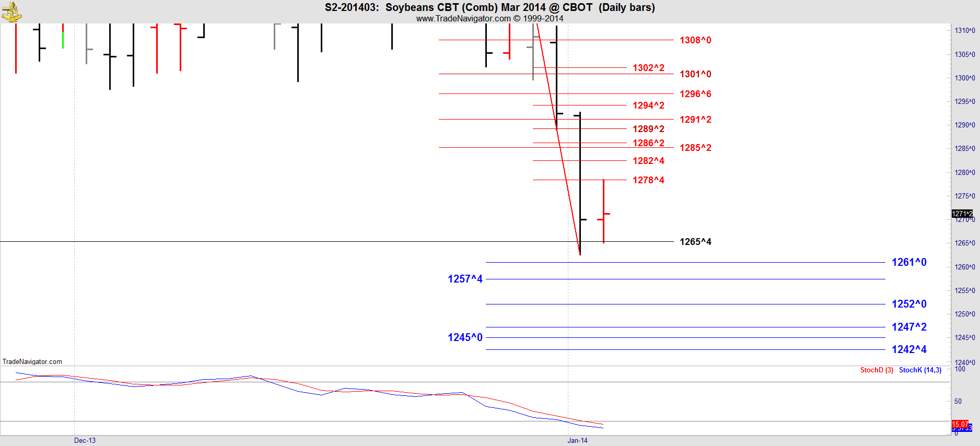Image resolution: width=980 pixels, height=446 pixels.
Task: Open the www.TradeNavigator.com header link
Action: click(x=463, y=18)
